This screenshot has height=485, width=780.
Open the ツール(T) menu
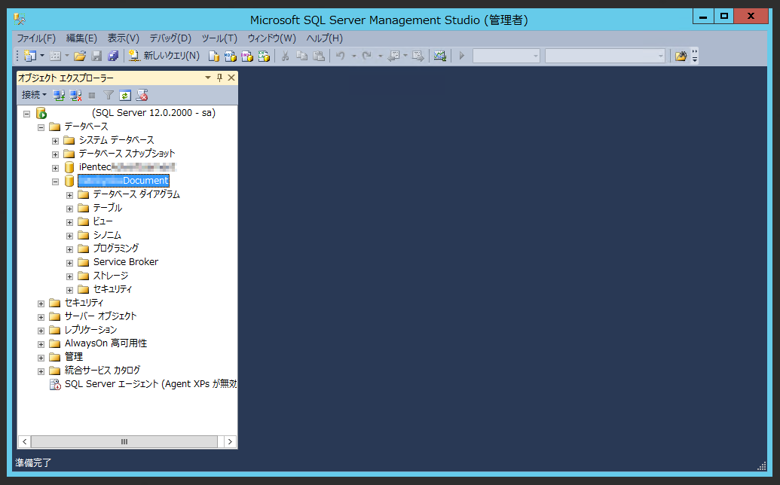click(x=219, y=38)
